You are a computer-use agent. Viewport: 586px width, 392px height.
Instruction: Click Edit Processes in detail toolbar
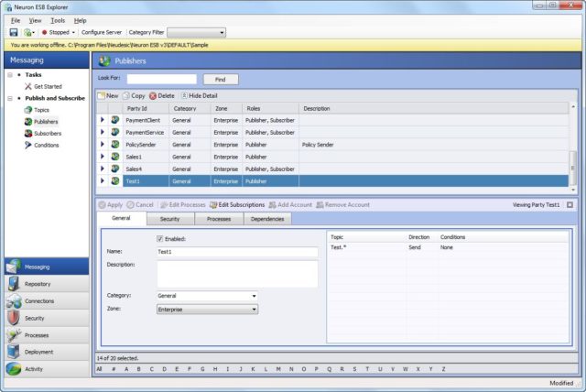(183, 205)
